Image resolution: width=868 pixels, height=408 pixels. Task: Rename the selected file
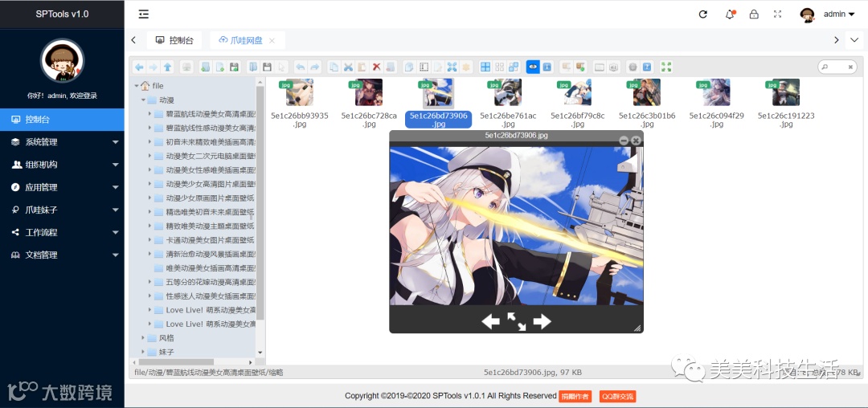coord(424,67)
